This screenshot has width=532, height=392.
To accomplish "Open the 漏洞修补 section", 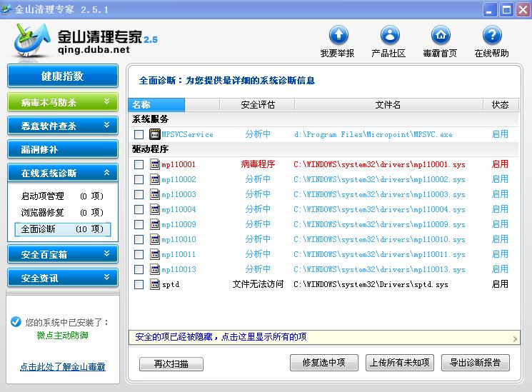I will tap(63, 149).
